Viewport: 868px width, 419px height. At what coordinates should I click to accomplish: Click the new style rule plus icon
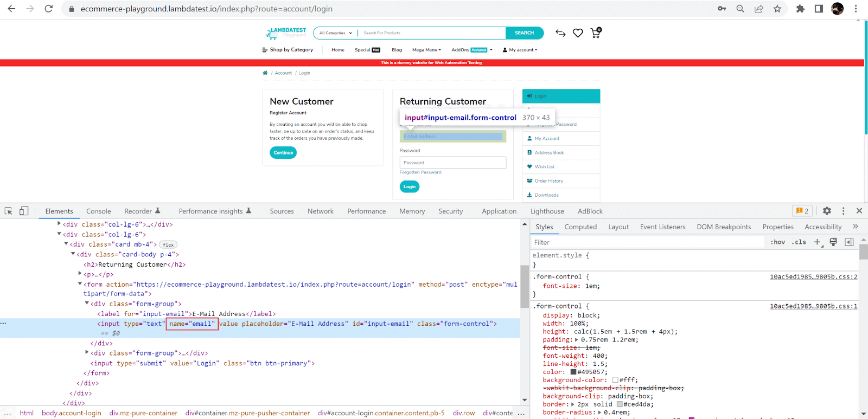818,242
